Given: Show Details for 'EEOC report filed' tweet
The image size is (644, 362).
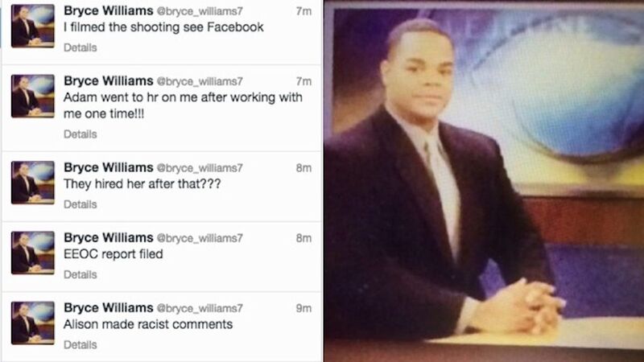Looking at the screenshot, I should point(80,274).
